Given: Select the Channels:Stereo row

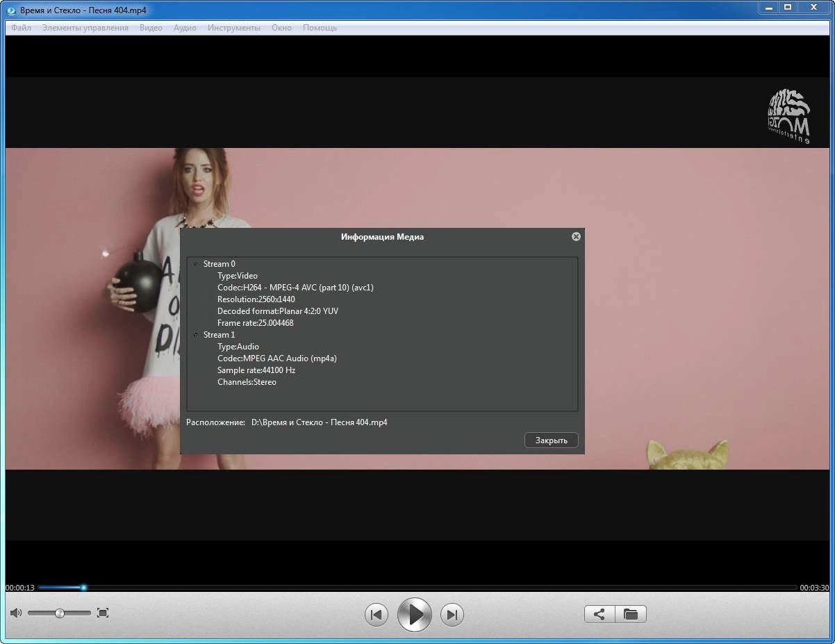Looking at the screenshot, I should tap(247, 382).
